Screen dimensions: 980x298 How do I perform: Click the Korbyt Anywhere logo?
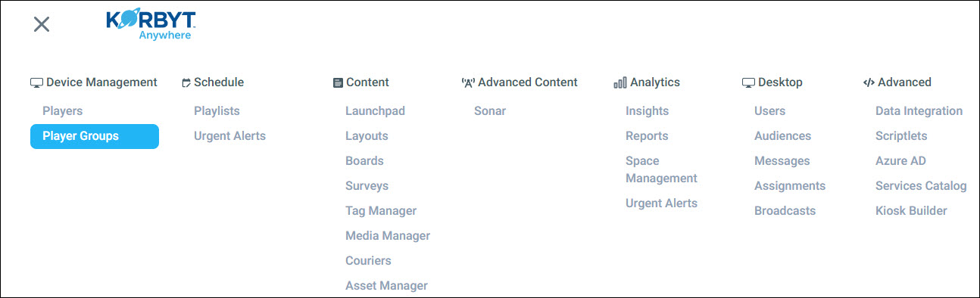pyautogui.click(x=151, y=25)
